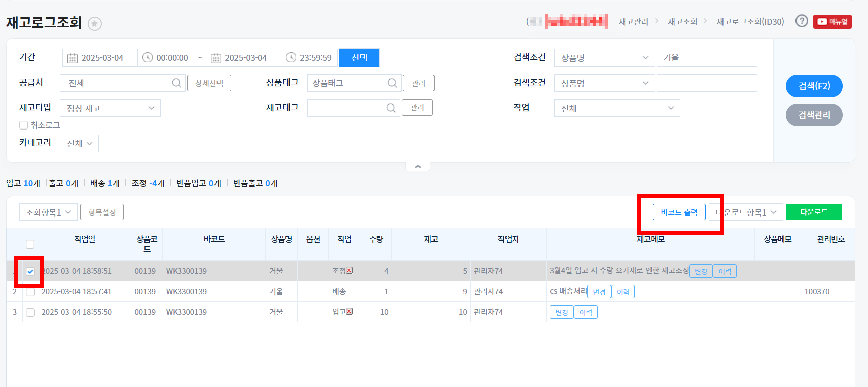Screen dimensions: 868x387
Task: Enable the 취소로그 checkbox
Action: coord(23,125)
